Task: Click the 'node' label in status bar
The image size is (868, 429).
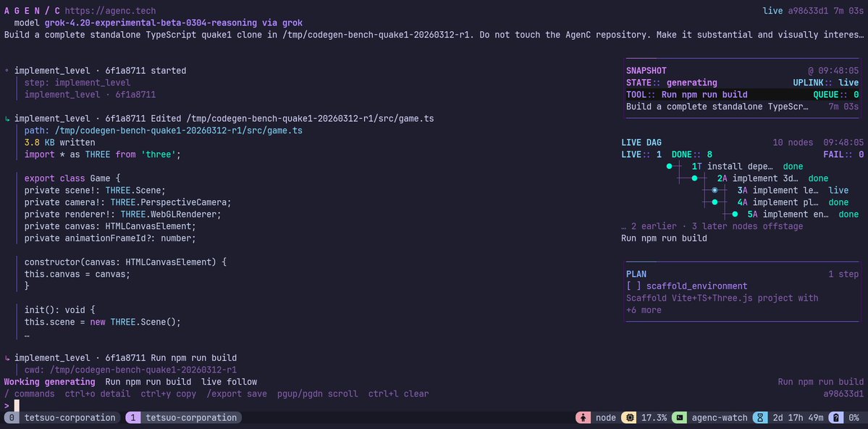Action: click(606, 418)
